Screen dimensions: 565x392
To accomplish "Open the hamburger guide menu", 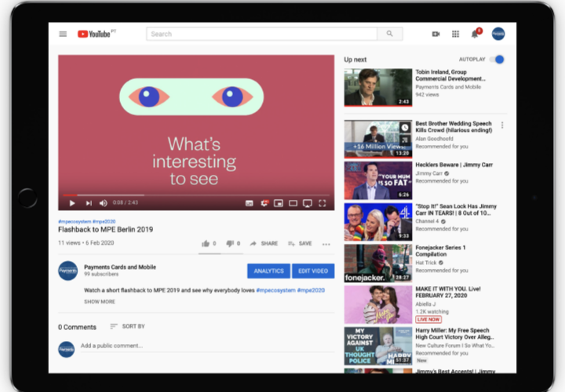I will click(x=63, y=34).
